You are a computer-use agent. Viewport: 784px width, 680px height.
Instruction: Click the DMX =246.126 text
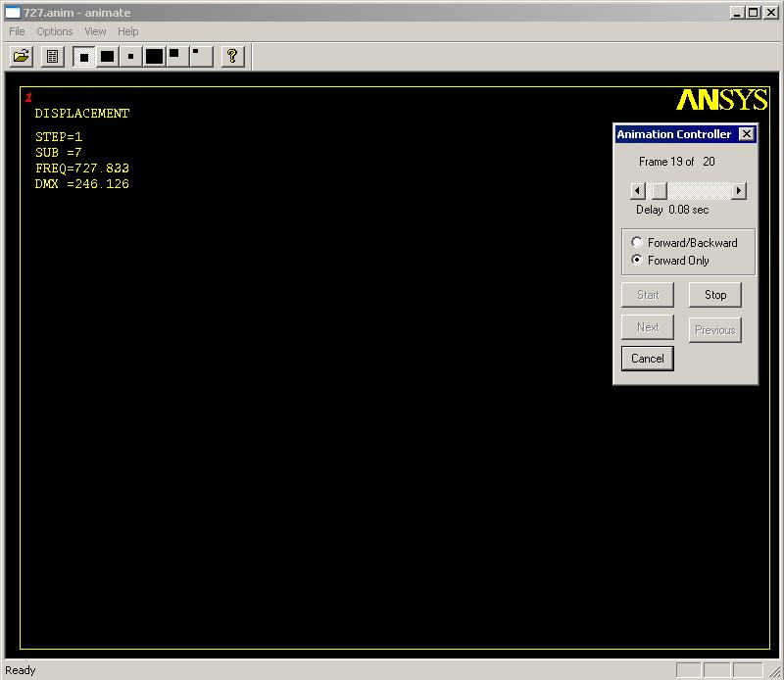pos(82,184)
